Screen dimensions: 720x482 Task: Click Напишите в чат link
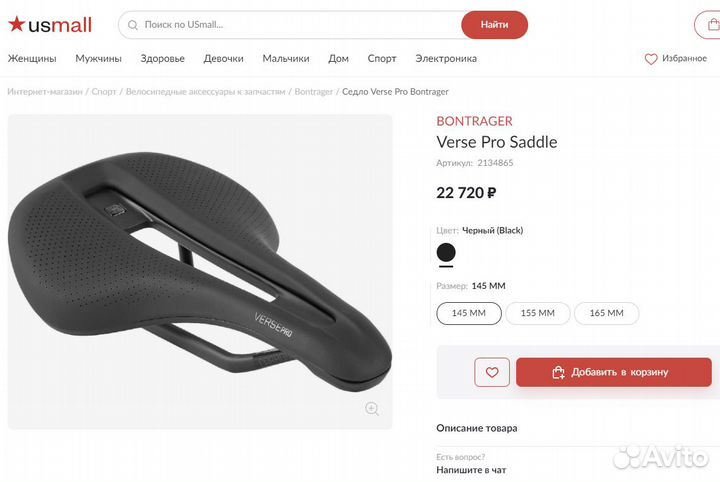[471, 470]
